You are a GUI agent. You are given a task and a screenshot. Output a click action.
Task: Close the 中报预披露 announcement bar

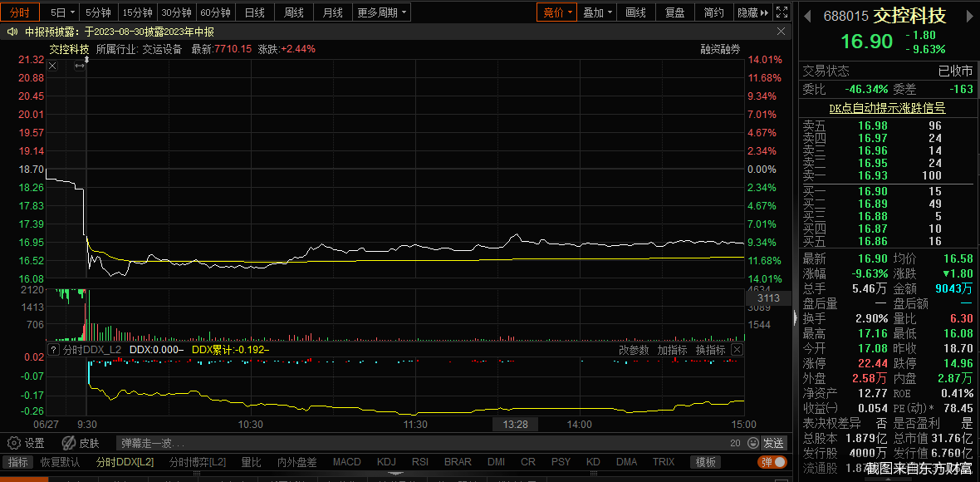click(782, 32)
